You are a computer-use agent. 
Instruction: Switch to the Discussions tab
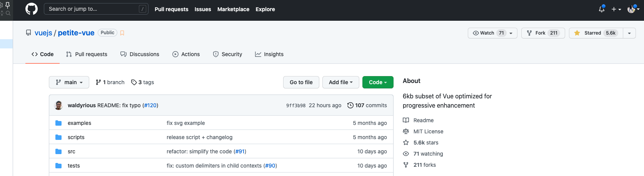click(140, 54)
